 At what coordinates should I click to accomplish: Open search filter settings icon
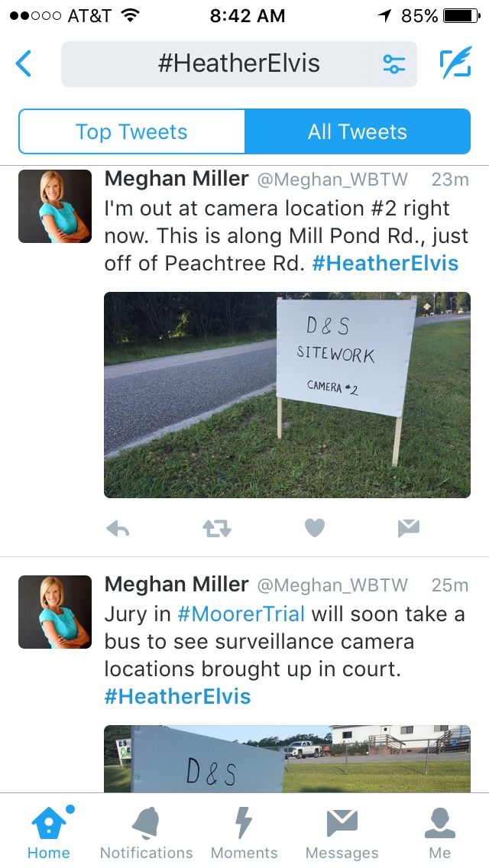click(393, 63)
